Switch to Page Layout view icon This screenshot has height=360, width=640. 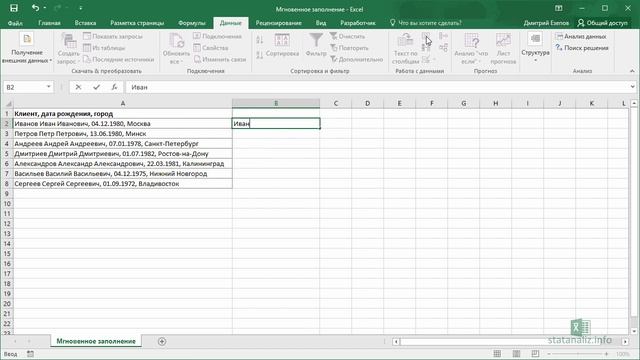(516, 353)
